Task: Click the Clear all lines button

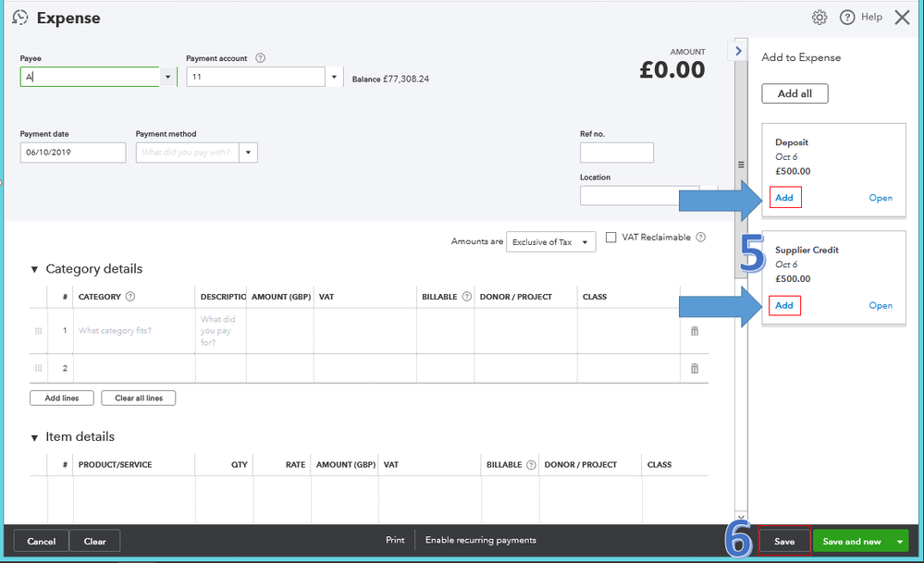Action: pyautogui.click(x=139, y=398)
